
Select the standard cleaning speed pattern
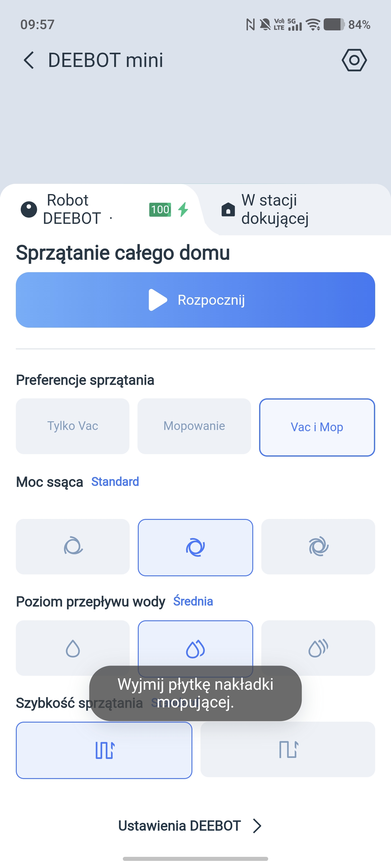(104, 750)
